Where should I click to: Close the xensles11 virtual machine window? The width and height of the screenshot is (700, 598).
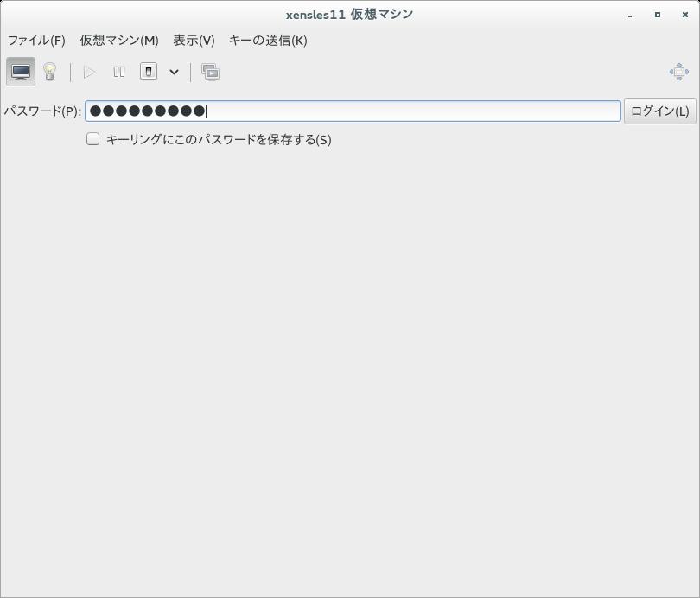click(685, 15)
